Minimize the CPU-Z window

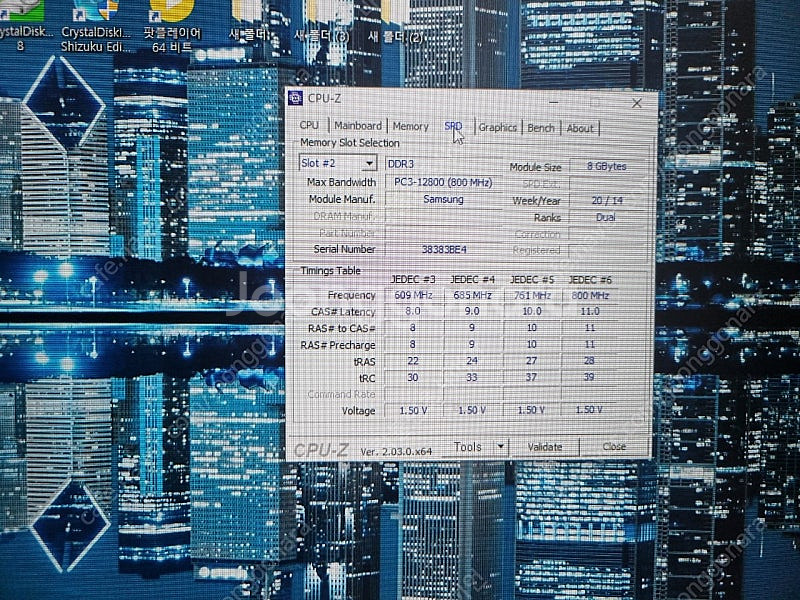pyautogui.click(x=554, y=102)
